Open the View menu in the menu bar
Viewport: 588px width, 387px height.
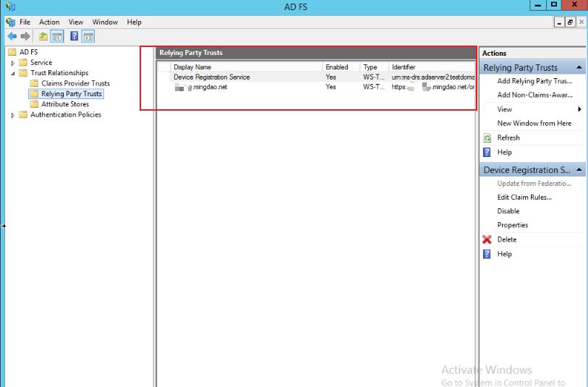coord(76,22)
